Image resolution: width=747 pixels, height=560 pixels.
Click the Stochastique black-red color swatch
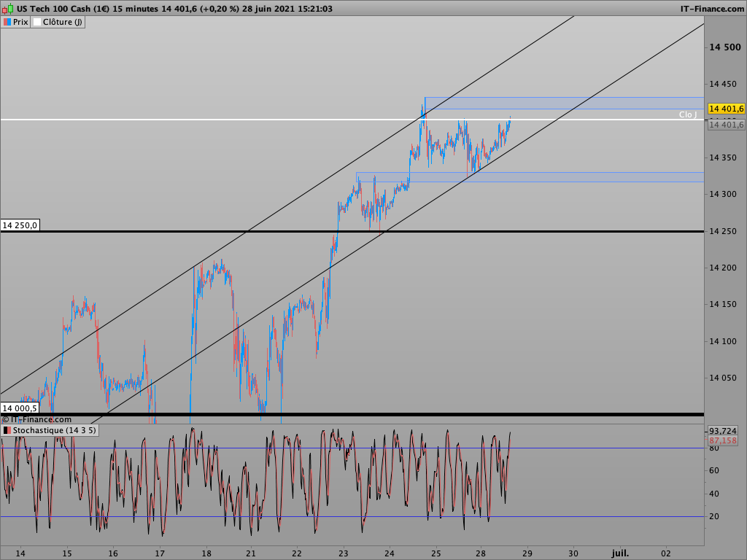click(7, 430)
